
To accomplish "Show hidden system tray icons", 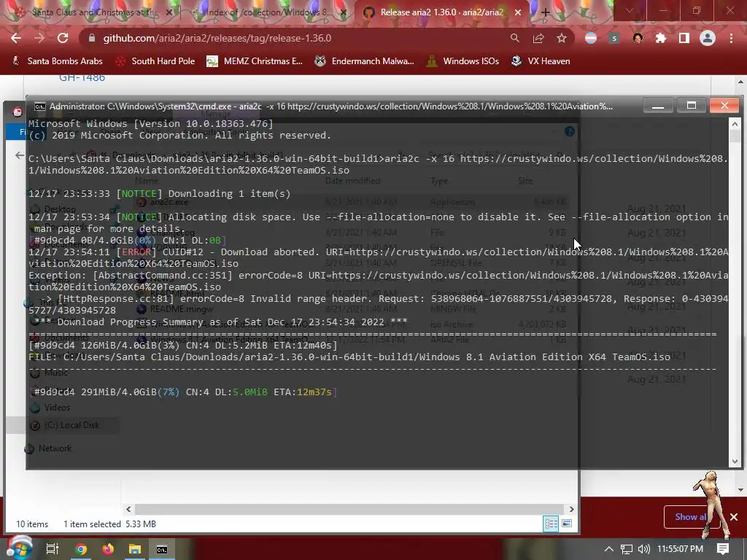I will point(609,549).
